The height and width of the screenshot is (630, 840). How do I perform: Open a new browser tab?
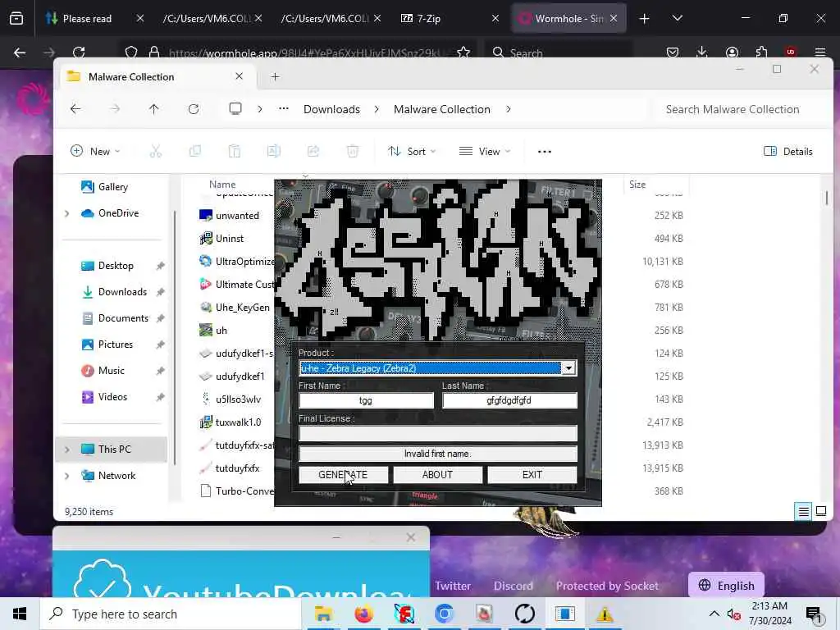coord(645,19)
